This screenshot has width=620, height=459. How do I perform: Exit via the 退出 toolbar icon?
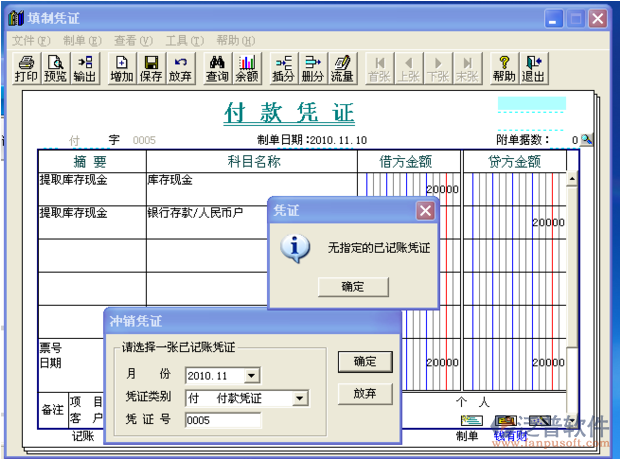click(x=534, y=68)
